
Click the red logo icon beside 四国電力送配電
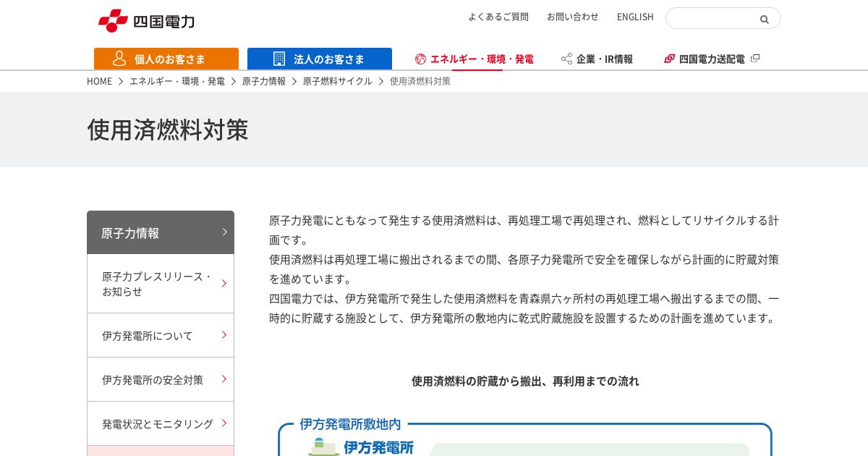(x=669, y=59)
